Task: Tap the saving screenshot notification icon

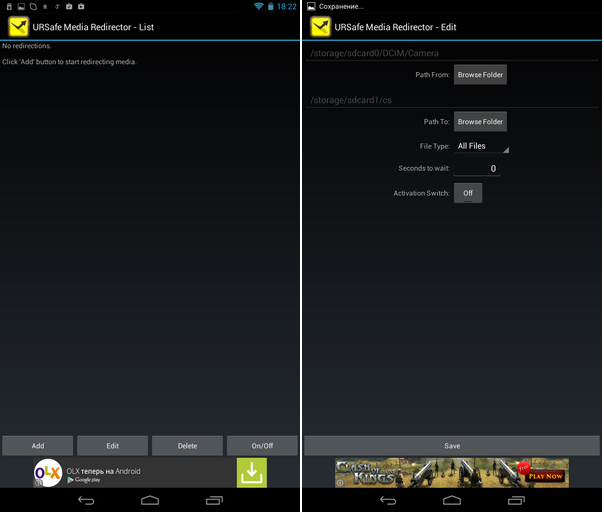Action: pyautogui.click(x=311, y=6)
